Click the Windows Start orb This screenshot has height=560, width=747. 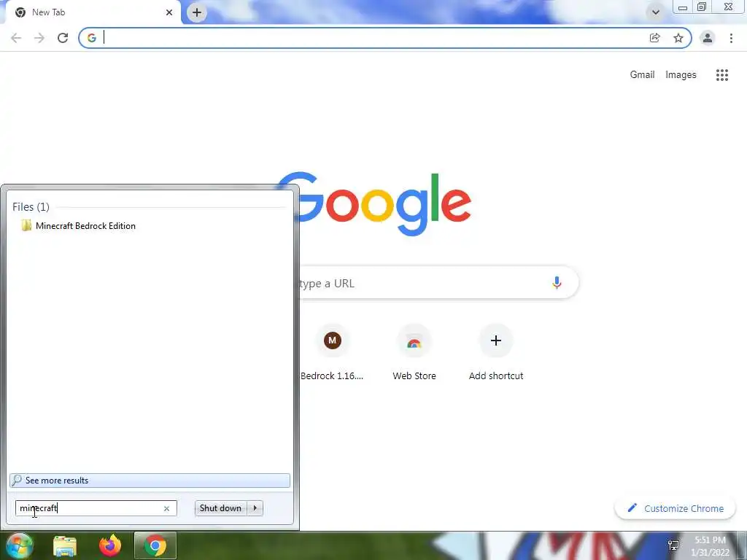coord(19,545)
